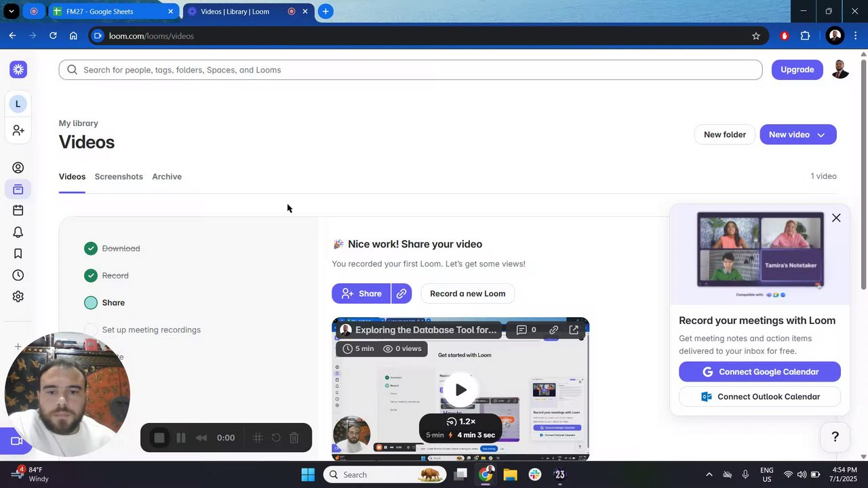This screenshot has width=868, height=488.
Task: Play the Exploring the Database Tool video
Action: [x=460, y=390]
